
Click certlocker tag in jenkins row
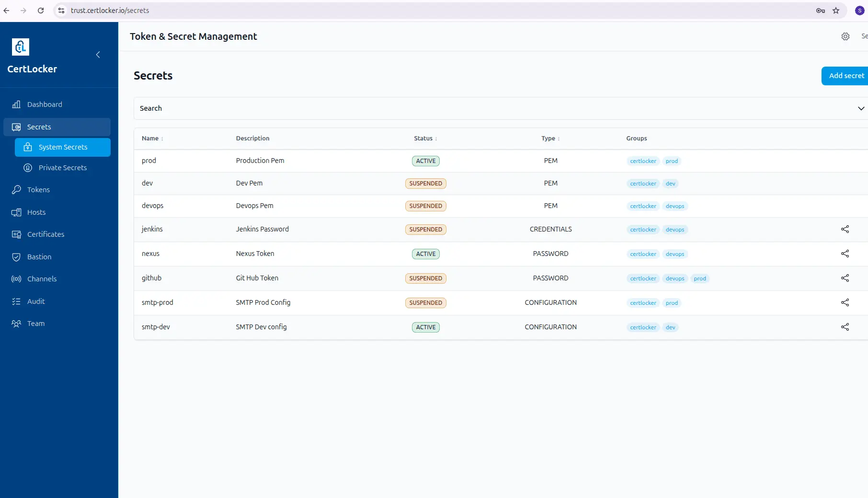point(643,230)
